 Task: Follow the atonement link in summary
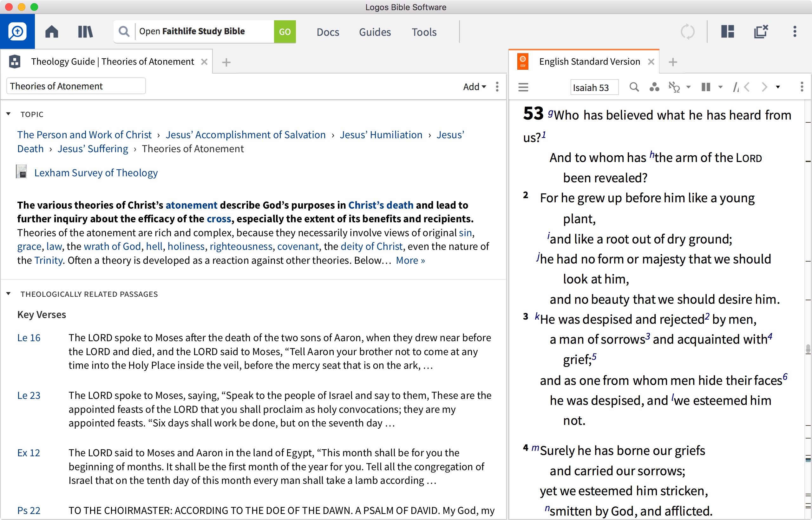click(x=191, y=205)
